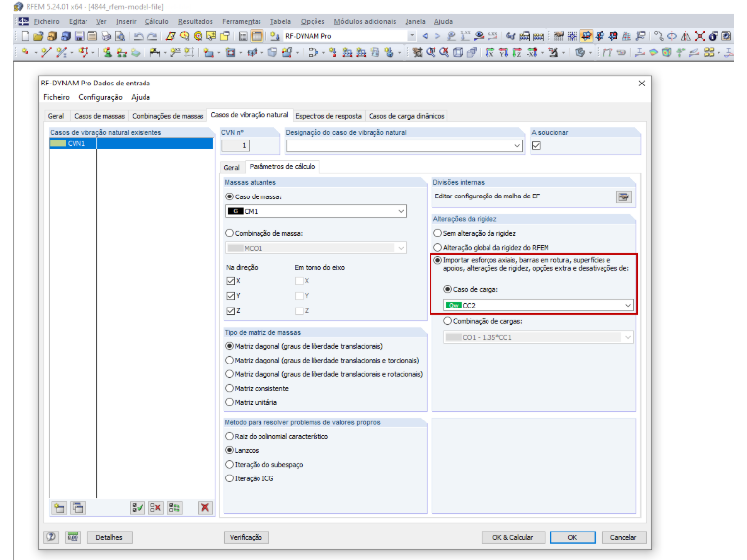
Task: Switch to Espectros de resposta tab
Action: click(328, 116)
